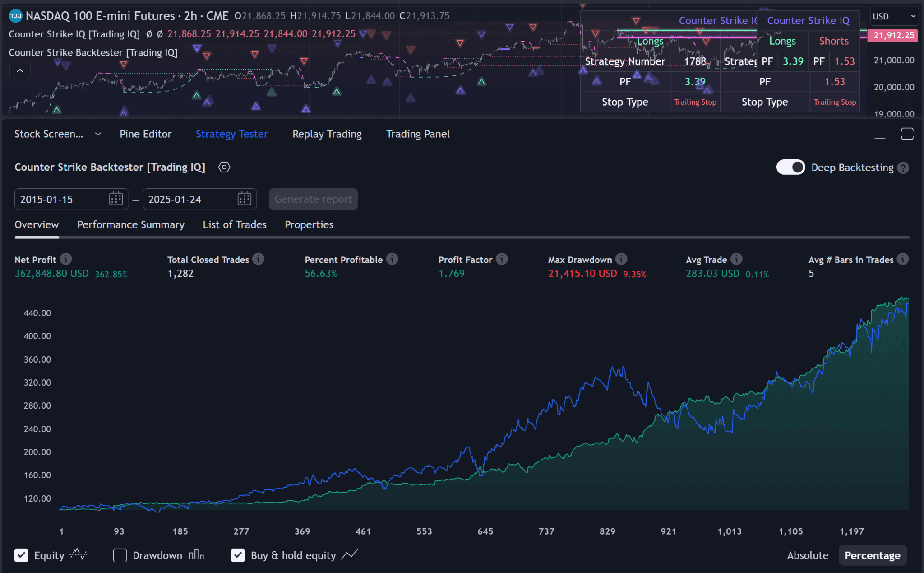Uncheck the Equity checkbox
Image resolution: width=924 pixels, height=573 pixels.
(x=21, y=555)
